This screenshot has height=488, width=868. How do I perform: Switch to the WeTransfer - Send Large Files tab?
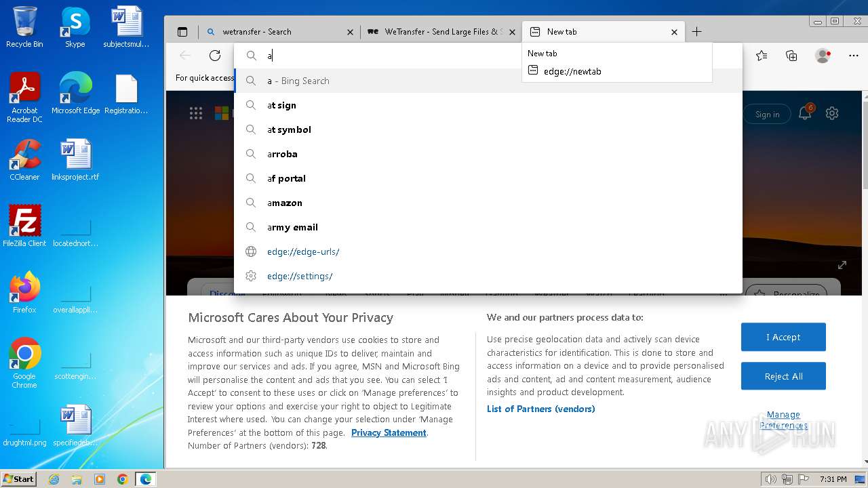pyautogui.click(x=441, y=32)
